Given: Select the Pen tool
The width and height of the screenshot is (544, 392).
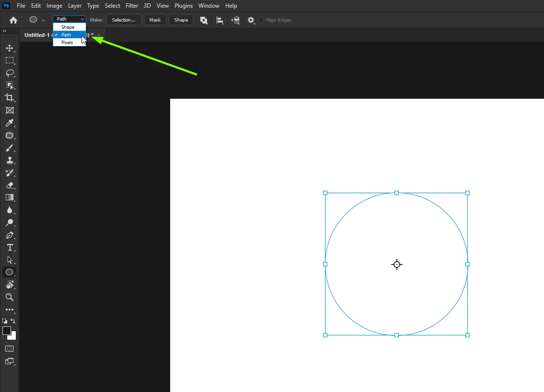Looking at the screenshot, I should pyautogui.click(x=10, y=235).
